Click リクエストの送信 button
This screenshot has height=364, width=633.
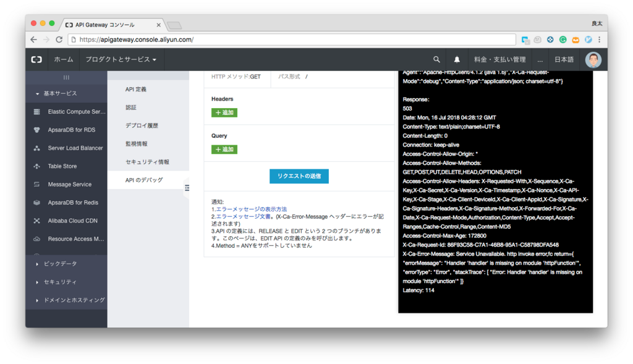[299, 176]
